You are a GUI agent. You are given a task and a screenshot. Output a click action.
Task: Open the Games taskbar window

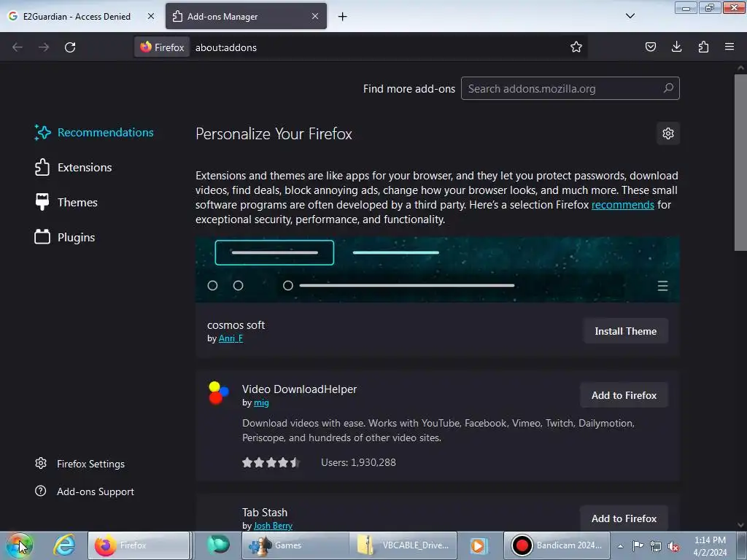click(295, 545)
